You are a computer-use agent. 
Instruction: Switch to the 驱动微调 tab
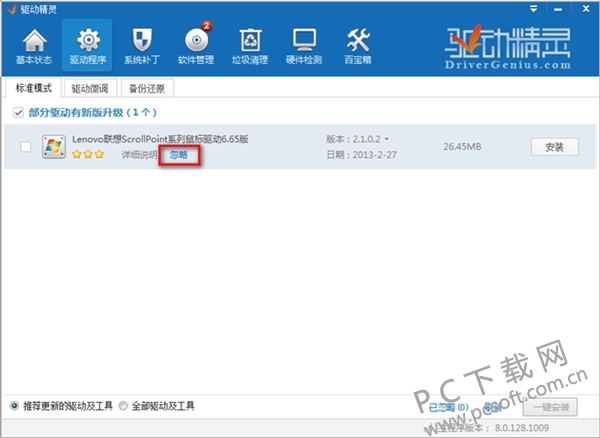click(x=90, y=89)
